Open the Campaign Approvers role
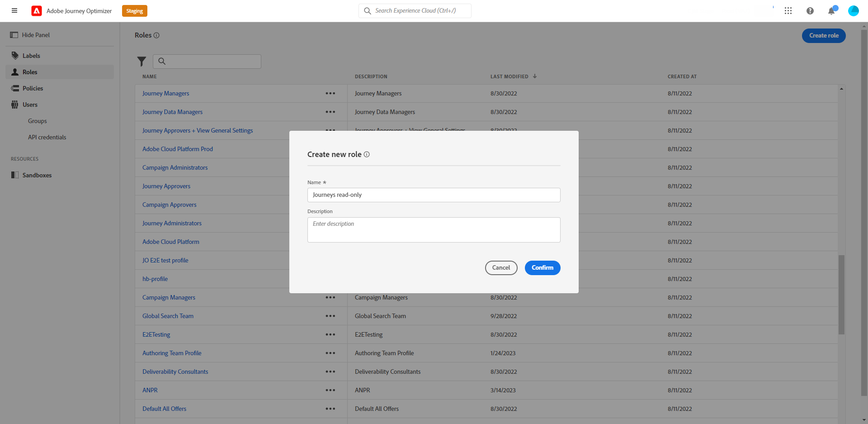 pyautogui.click(x=170, y=205)
